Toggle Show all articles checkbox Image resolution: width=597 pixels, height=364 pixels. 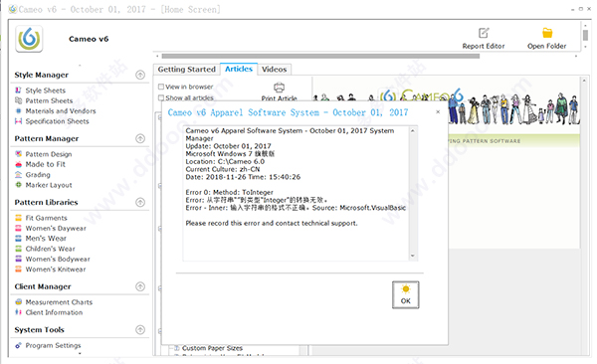(x=161, y=97)
